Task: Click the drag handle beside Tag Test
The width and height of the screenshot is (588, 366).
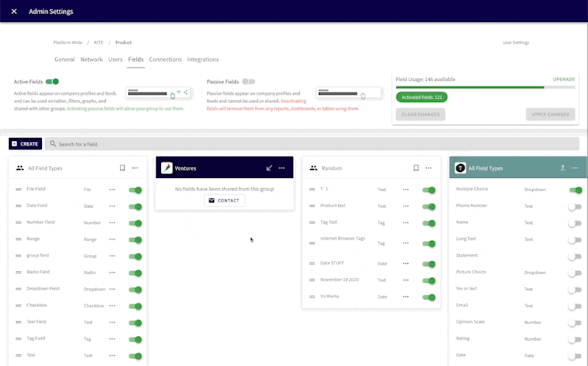Action: tap(312, 222)
